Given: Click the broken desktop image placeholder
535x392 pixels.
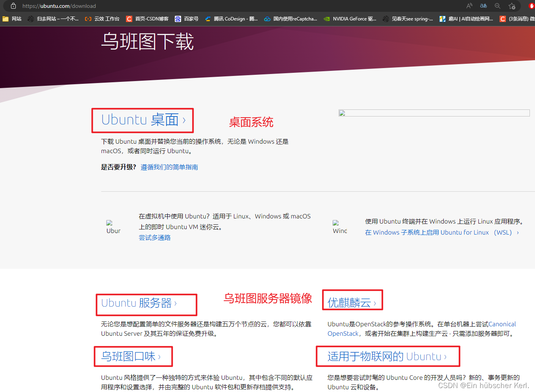Looking at the screenshot, I should [434, 113].
